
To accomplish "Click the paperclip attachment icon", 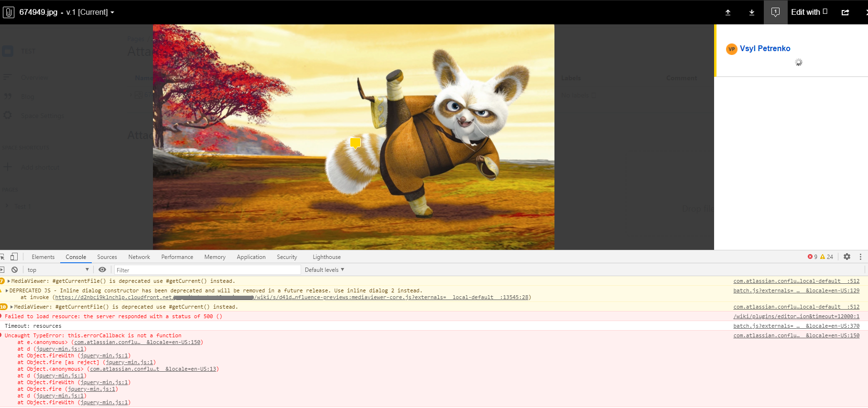I will click(9, 12).
